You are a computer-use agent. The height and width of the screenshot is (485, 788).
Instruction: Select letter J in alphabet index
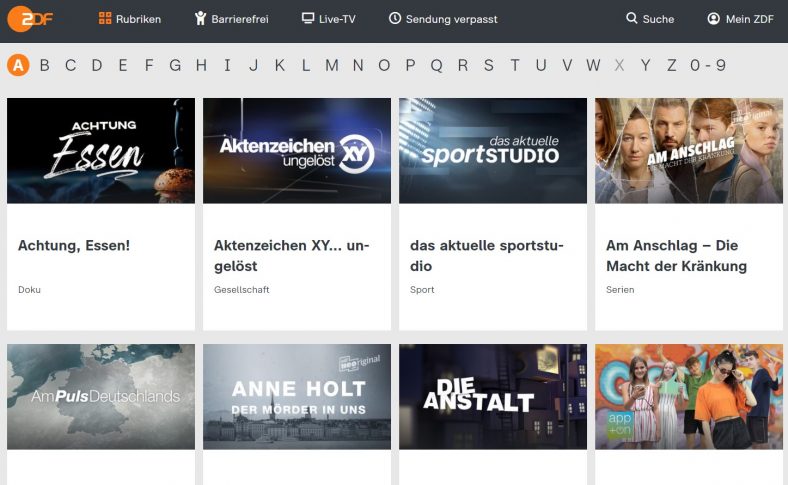(x=253, y=65)
